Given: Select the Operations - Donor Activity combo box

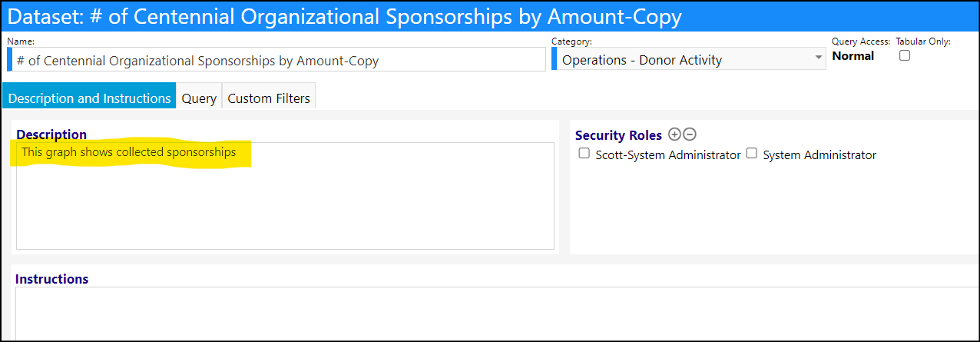Looking at the screenshot, I should (689, 59).
